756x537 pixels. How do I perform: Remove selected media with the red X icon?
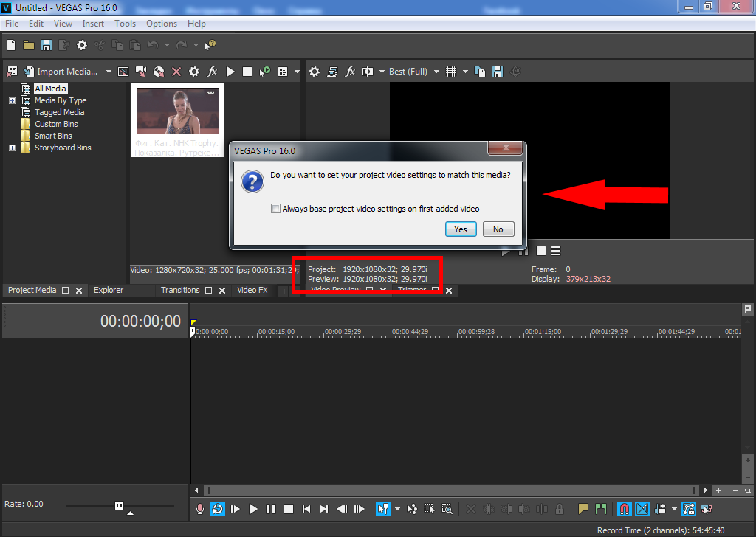point(176,72)
